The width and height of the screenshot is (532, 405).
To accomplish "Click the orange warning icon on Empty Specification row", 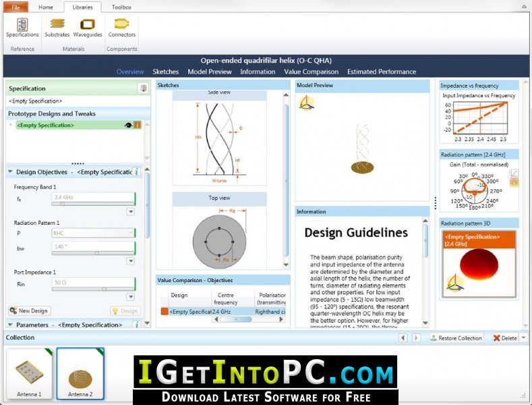I will 138,125.
